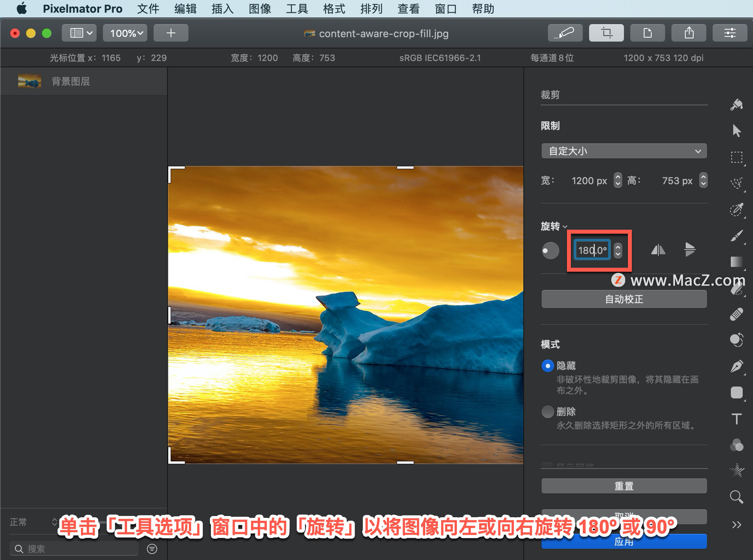This screenshot has width=753, height=560.
Task: Select the Arrange arrow tool
Action: click(x=736, y=131)
